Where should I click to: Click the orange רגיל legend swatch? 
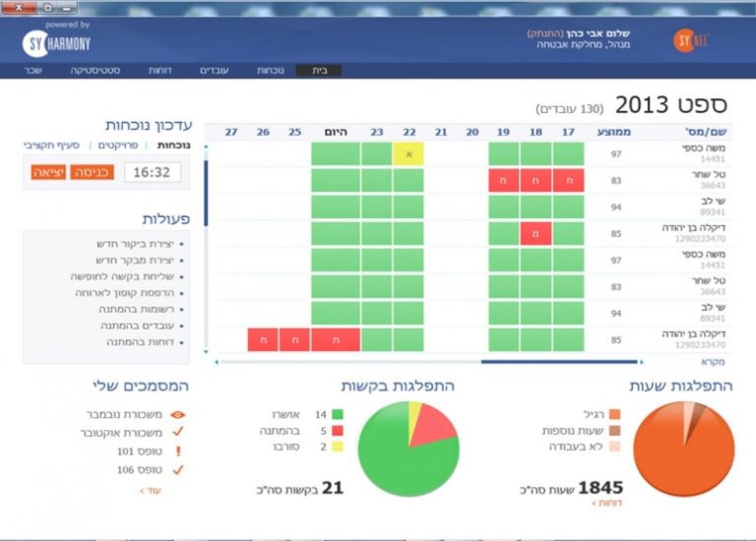(x=614, y=415)
